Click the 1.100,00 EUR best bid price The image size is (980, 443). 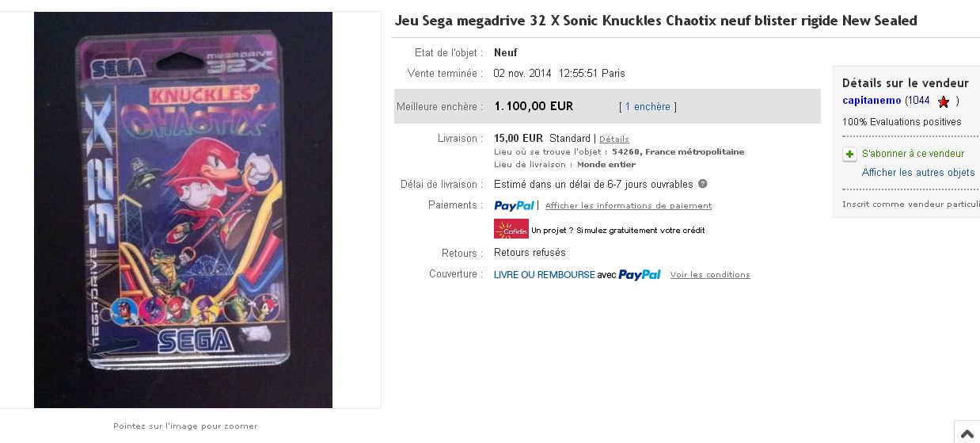[534, 106]
